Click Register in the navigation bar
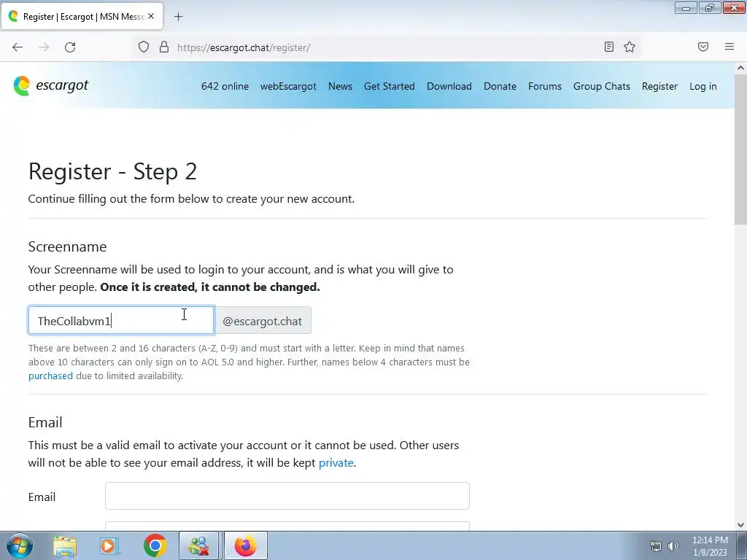The width and height of the screenshot is (747, 560). (x=659, y=86)
